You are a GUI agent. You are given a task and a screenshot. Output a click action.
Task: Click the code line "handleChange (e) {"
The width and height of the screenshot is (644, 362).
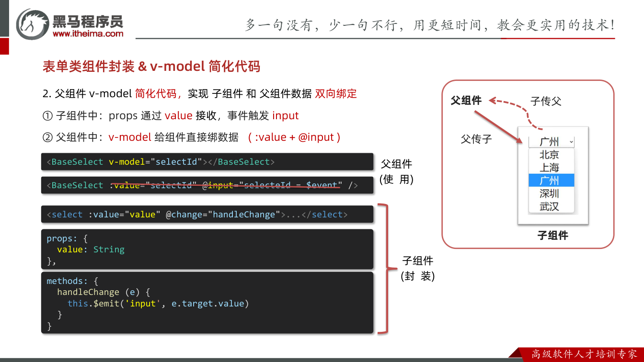(x=104, y=292)
